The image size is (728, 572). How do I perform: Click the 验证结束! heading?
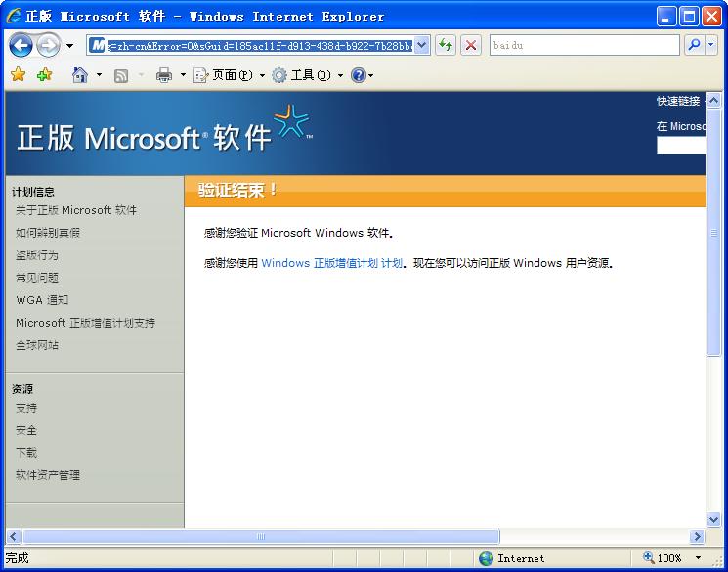pos(237,190)
